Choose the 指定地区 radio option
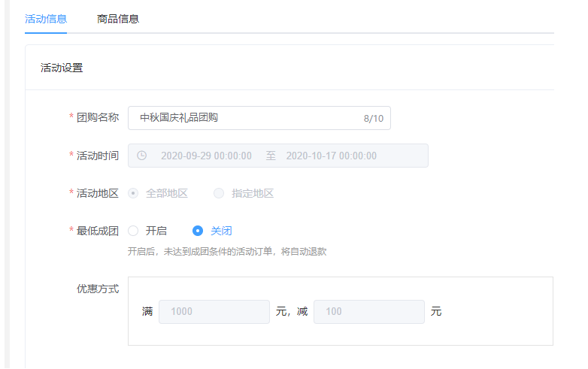The width and height of the screenshot is (588, 369). (x=220, y=193)
